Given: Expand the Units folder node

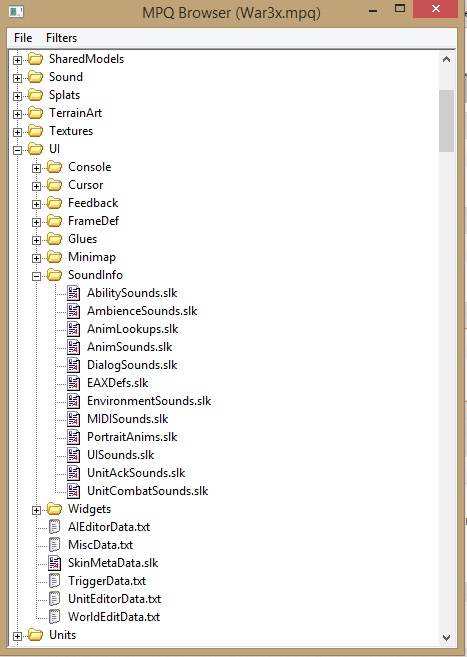Looking at the screenshot, I should click(x=17, y=636).
